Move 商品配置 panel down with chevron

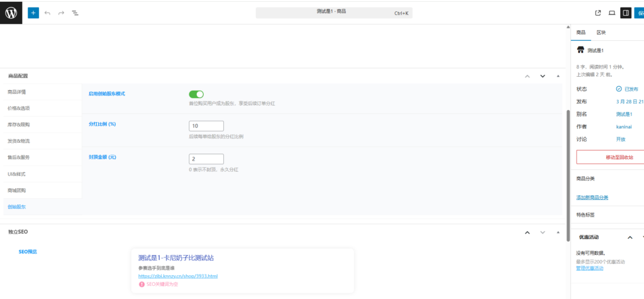pos(543,76)
